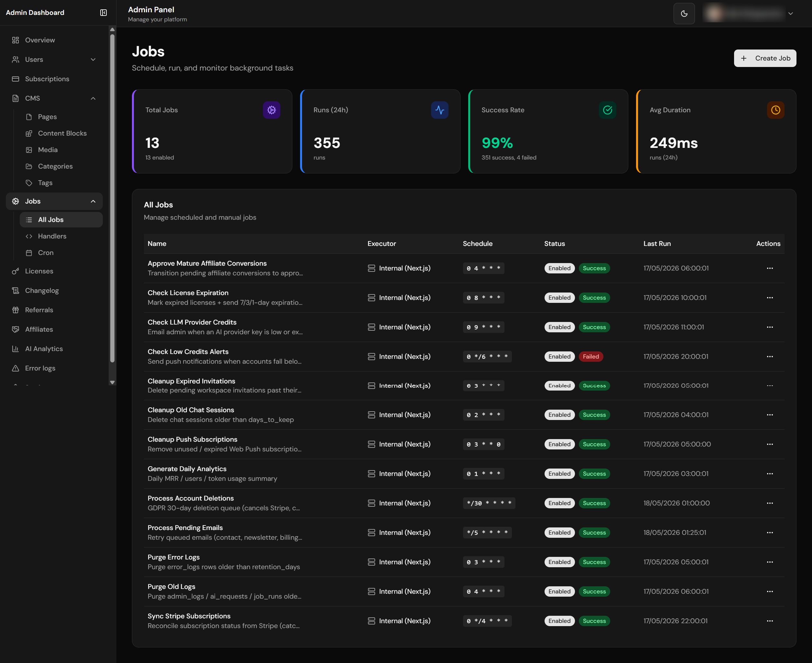Open Tags under CMS
Image resolution: width=812 pixels, height=663 pixels.
click(61, 183)
